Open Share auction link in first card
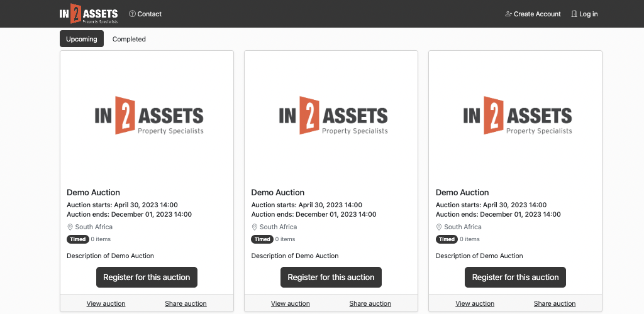This screenshot has height=314, width=644. point(186,304)
